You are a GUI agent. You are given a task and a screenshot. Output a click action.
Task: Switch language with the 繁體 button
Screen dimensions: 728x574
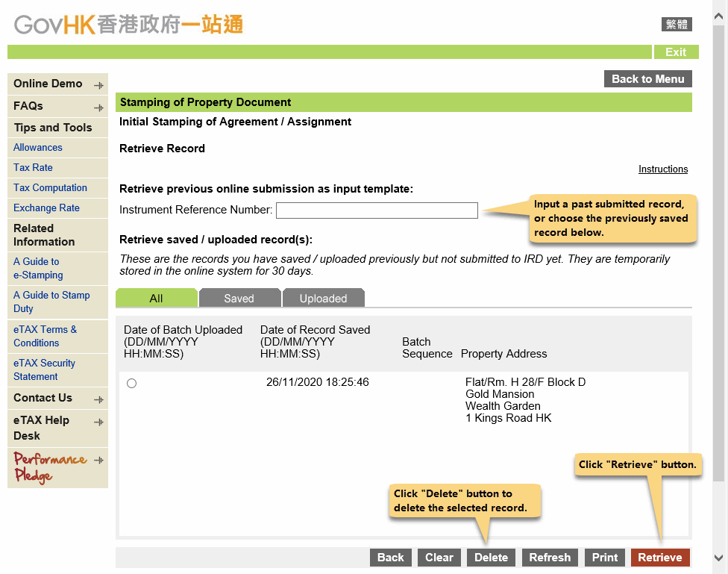(677, 25)
